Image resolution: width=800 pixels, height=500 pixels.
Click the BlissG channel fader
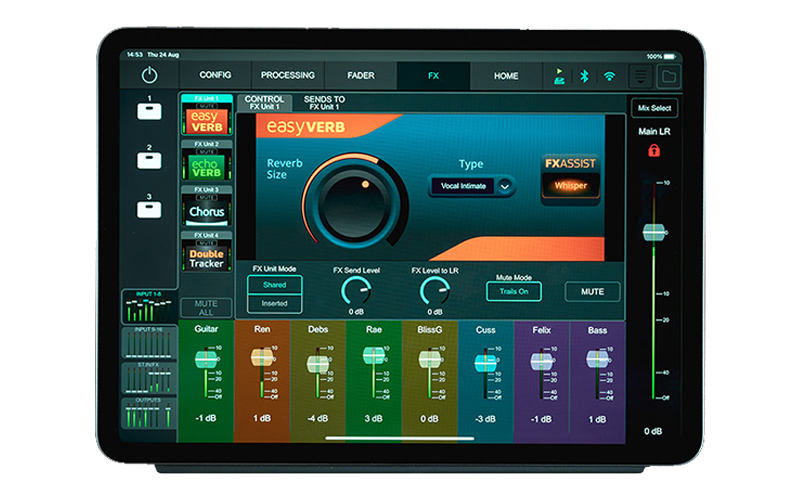pos(430,359)
